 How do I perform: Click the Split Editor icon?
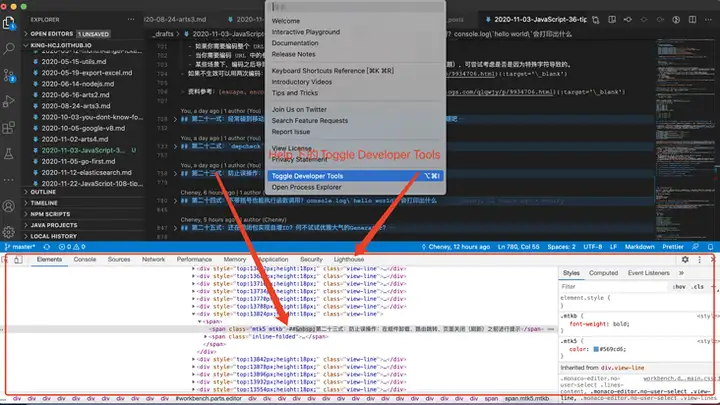pos(692,20)
